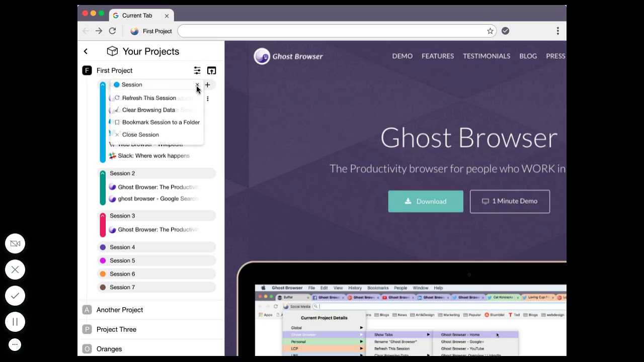The width and height of the screenshot is (644, 362).
Task: Select Refresh This Session
Action: 149,98
